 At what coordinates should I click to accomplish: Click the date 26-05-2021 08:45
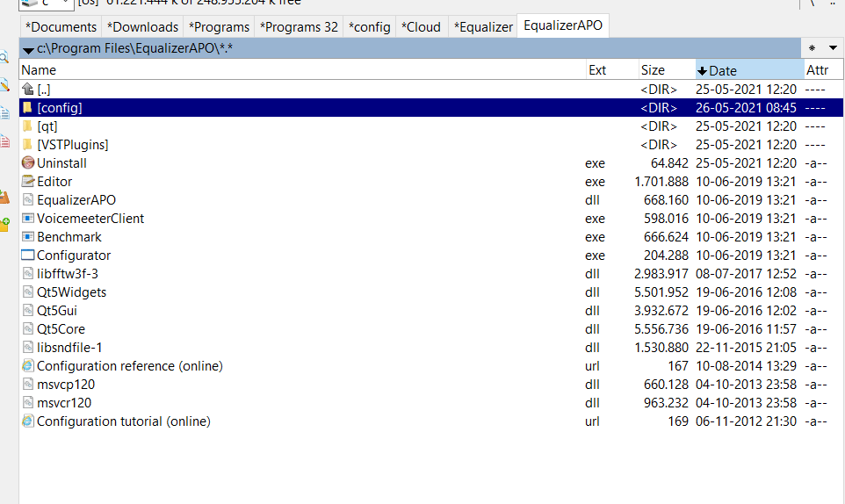(746, 108)
